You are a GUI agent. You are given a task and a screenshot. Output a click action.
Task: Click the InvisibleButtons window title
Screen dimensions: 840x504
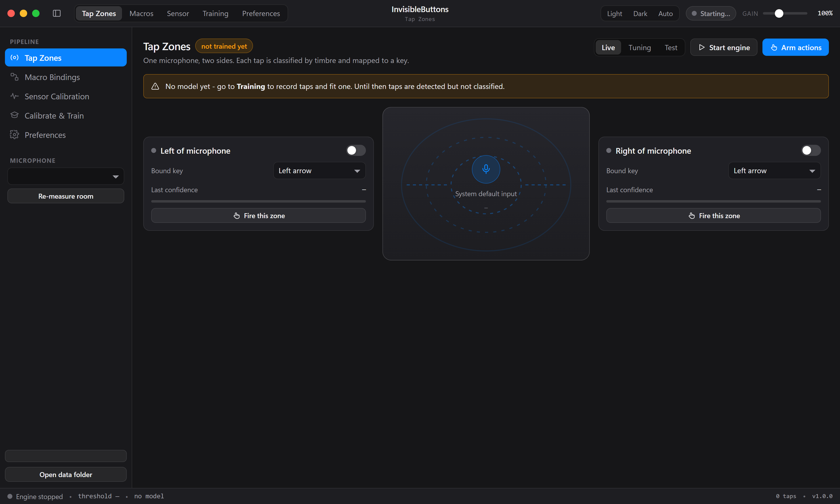420,9
